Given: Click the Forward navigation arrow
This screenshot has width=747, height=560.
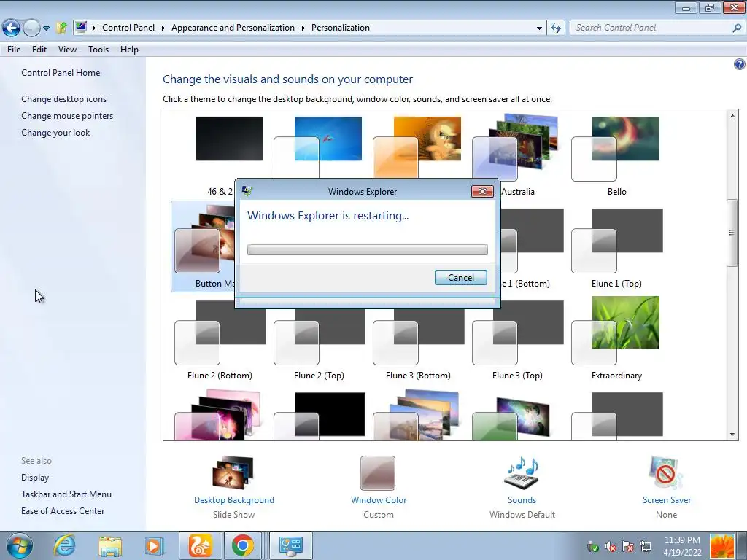Looking at the screenshot, I should (32, 28).
